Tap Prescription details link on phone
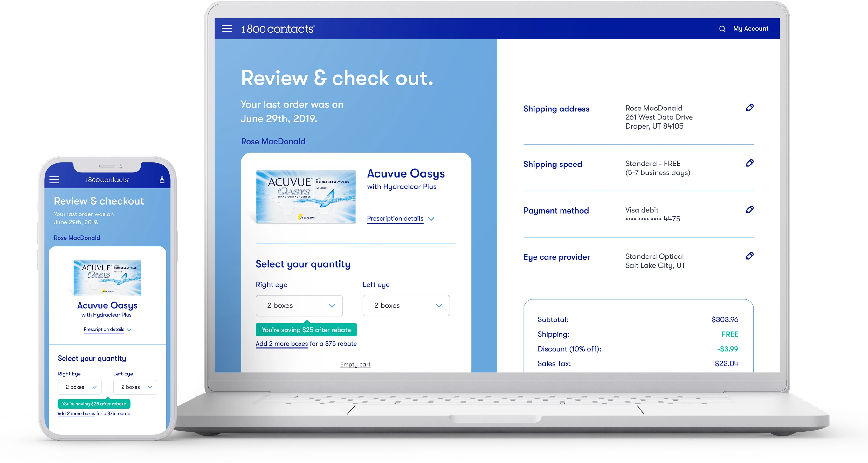This screenshot has height=463, width=868. point(104,329)
